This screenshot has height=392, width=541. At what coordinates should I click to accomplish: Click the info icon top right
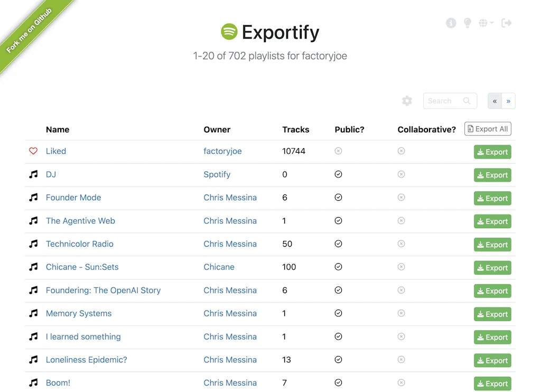pos(451,23)
